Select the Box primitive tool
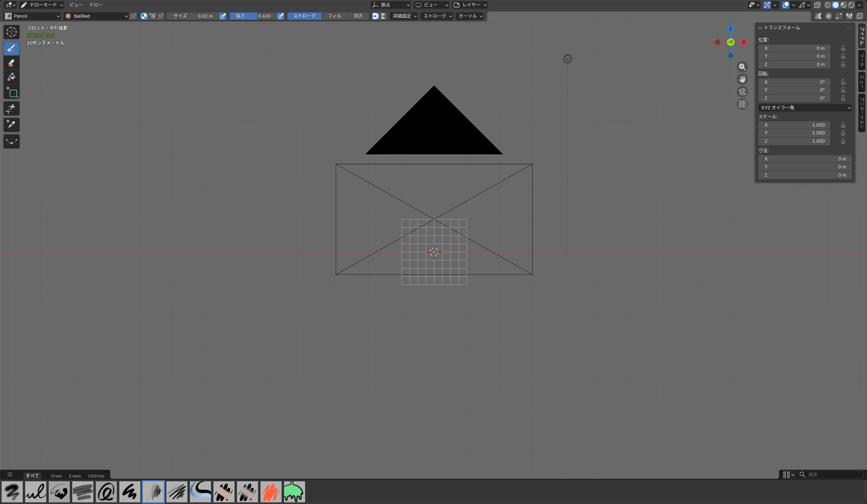 (12, 92)
